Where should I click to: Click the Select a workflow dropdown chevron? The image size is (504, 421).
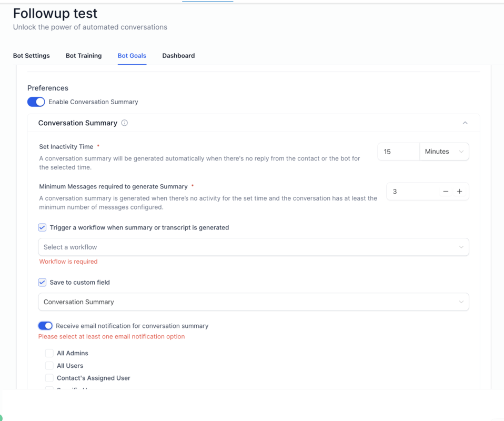[462, 247]
